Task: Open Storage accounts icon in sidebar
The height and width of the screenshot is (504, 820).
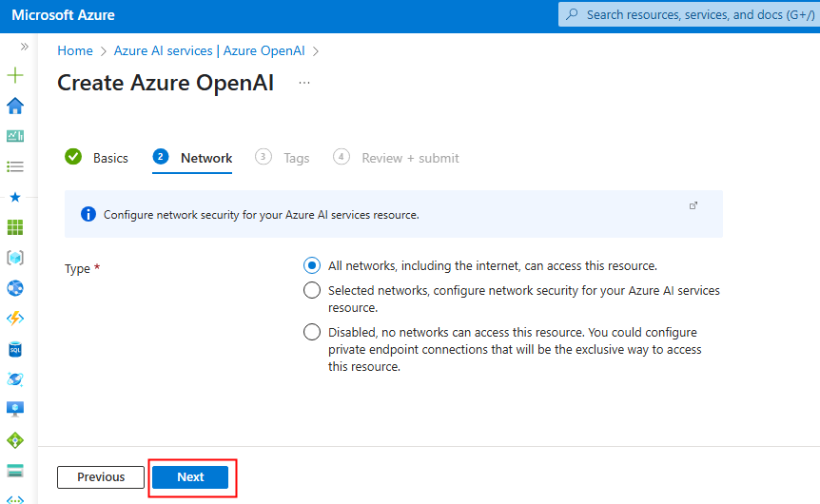Action: tap(15, 471)
